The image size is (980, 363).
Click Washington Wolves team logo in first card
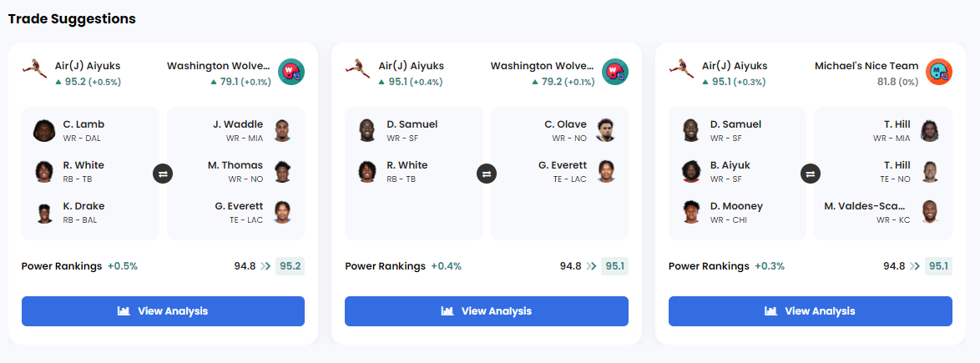pyautogui.click(x=291, y=73)
